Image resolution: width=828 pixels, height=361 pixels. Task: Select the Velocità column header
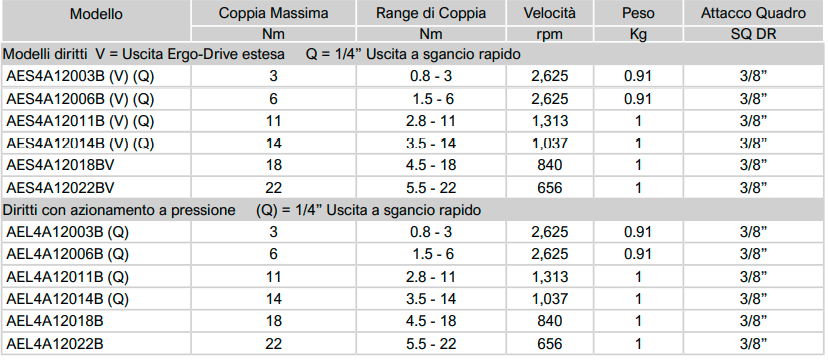pos(550,13)
